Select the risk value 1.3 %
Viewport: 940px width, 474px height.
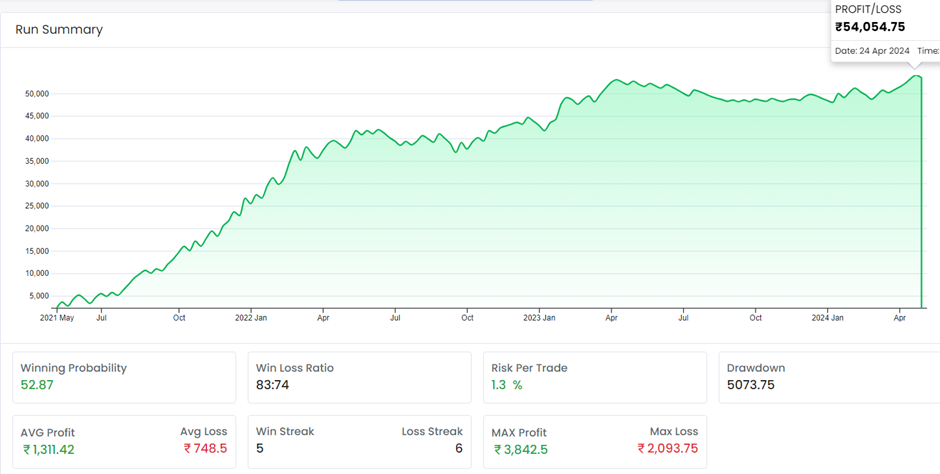(507, 385)
